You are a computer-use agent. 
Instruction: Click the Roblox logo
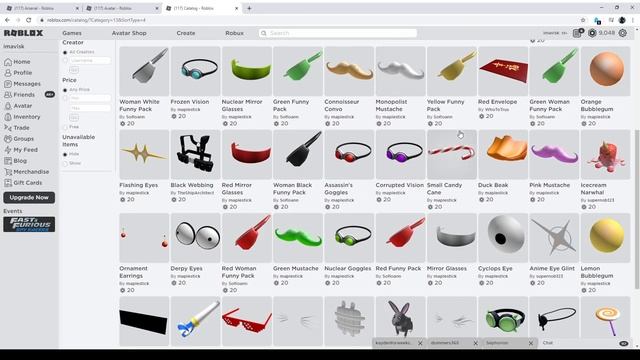point(23,33)
